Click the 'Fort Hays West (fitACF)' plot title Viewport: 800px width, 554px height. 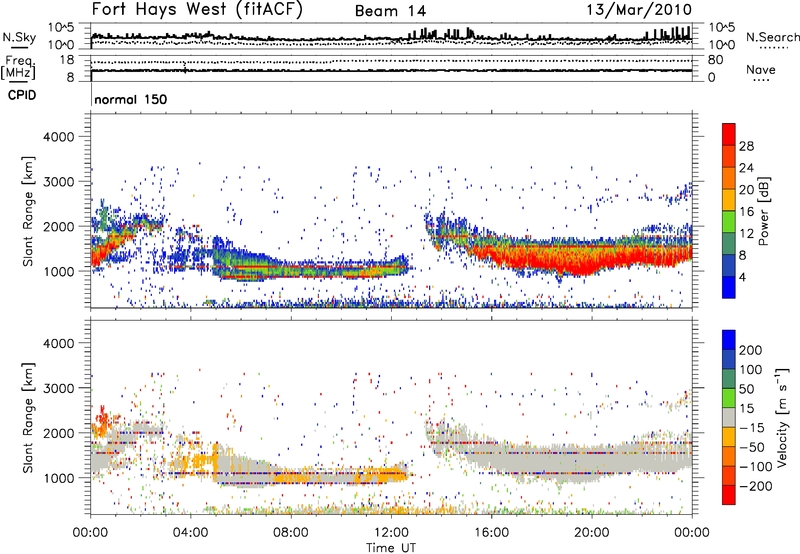pyautogui.click(x=197, y=10)
